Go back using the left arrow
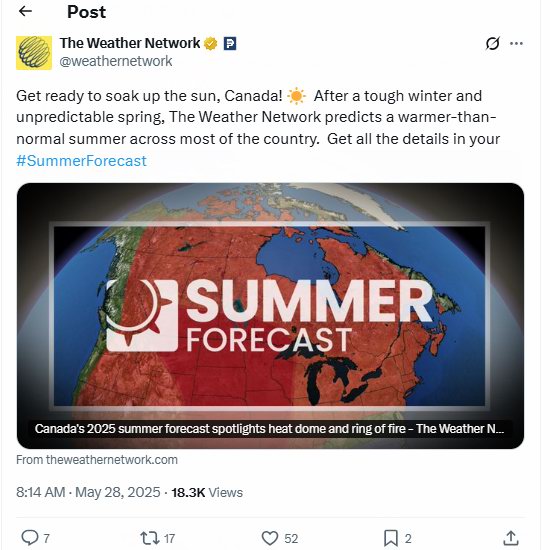The height and width of the screenshot is (550, 550). [x=25, y=12]
